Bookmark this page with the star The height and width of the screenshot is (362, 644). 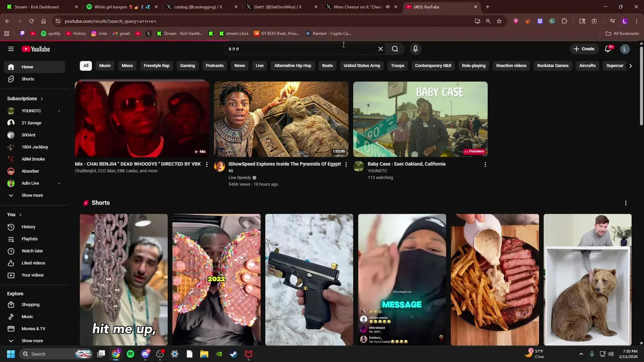[x=499, y=21]
